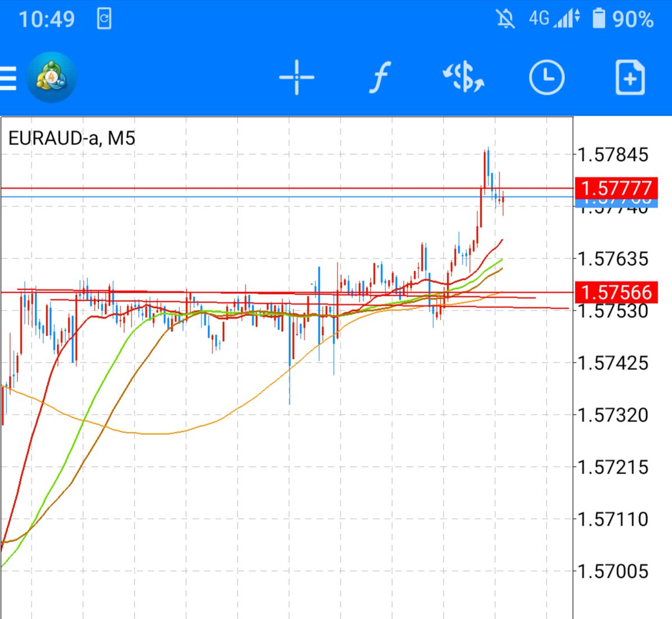
Task: Activate the crosshair cursor tool
Action: pos(297,77)
